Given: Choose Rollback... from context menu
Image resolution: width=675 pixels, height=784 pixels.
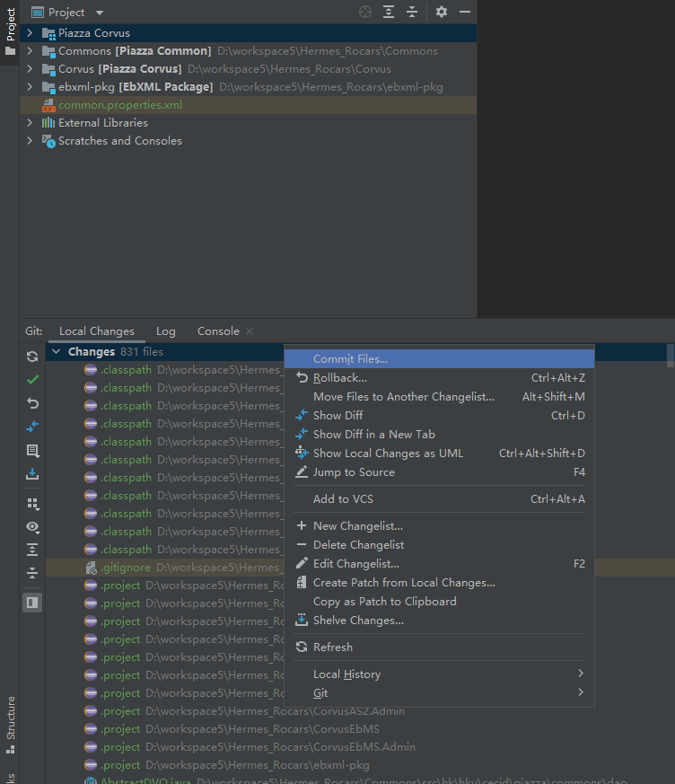Looking at the screenshot, I should tap(439, 378).
